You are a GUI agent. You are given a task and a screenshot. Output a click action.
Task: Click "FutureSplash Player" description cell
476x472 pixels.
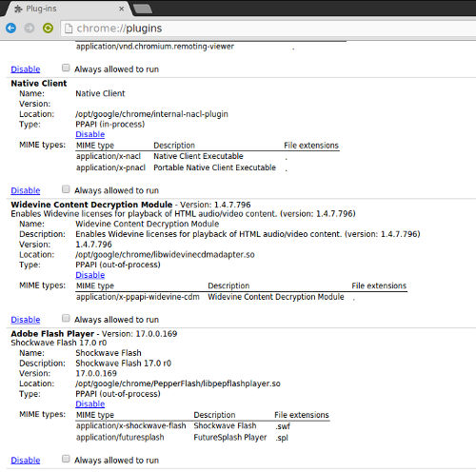(230, 437)
